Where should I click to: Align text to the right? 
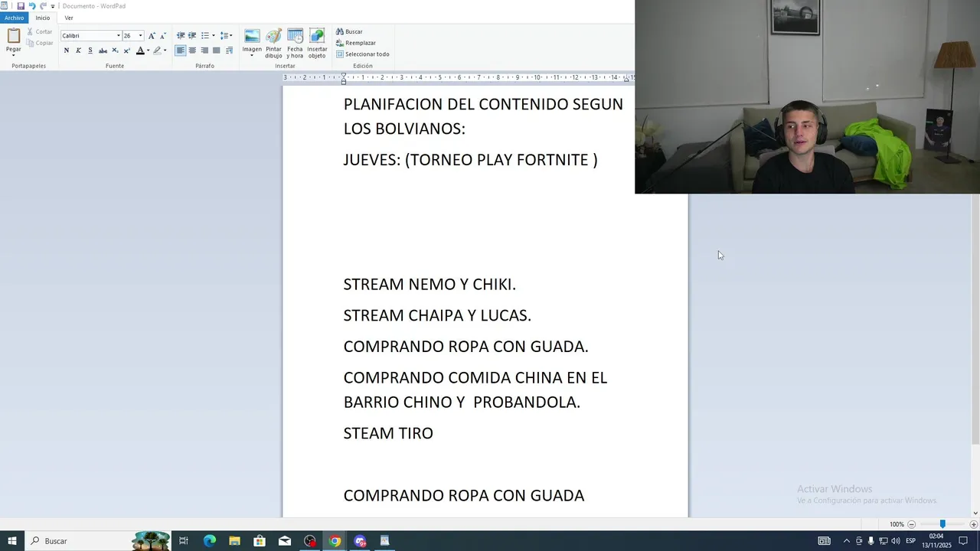204,51
